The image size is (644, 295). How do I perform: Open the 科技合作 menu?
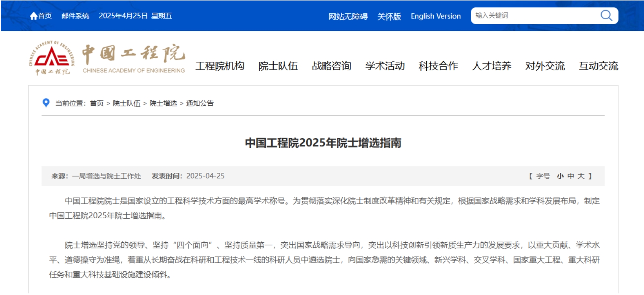click(438, 66)
